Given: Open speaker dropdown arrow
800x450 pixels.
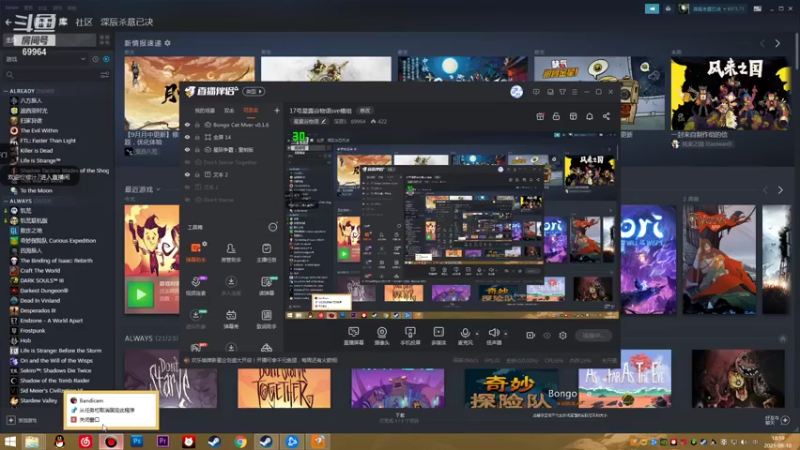Looking at the screenshot, I should pos(506,334).
